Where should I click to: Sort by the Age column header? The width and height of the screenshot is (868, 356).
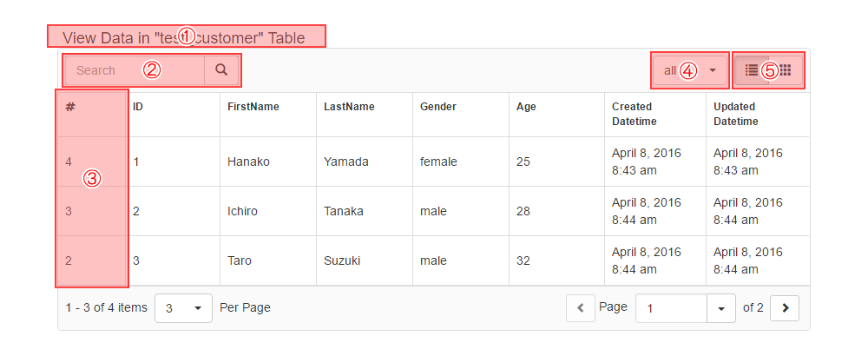tap(526, 107)
